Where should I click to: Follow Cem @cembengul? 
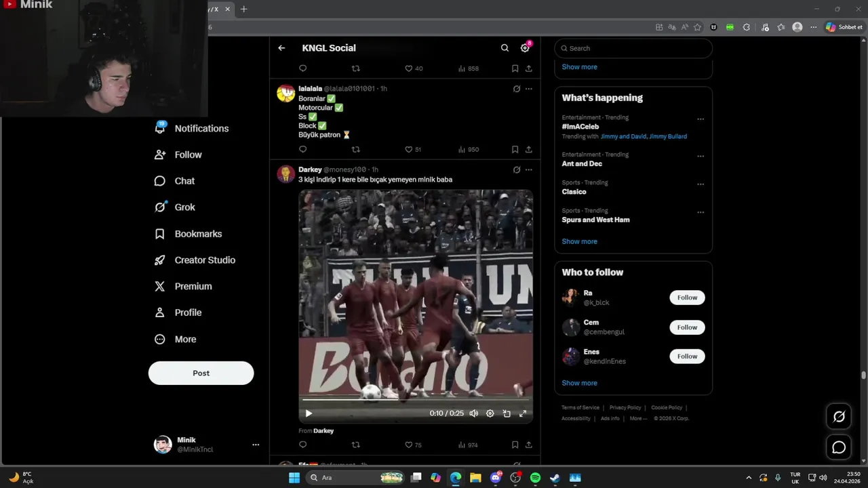click(687, 327)
